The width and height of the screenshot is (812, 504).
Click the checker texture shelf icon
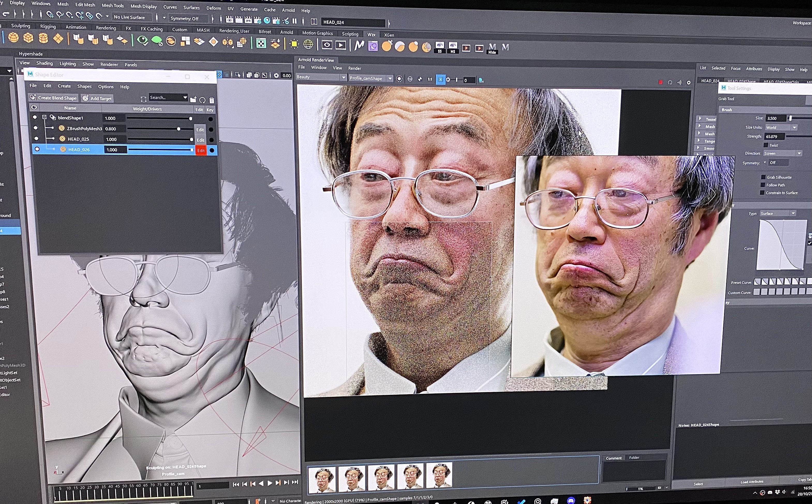tap(261, 43)
